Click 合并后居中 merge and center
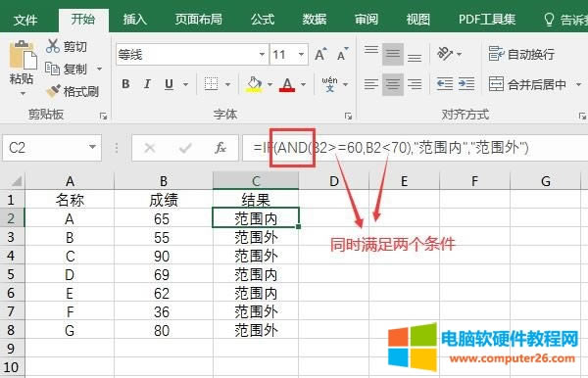 point(527,84)
